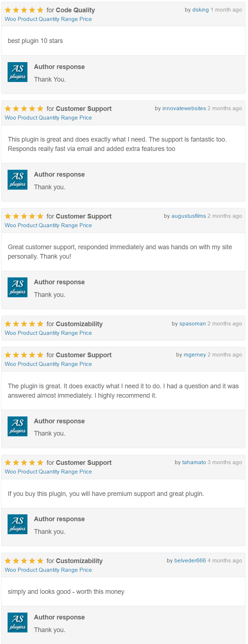This screenshot has height=644, width=248.
Task: Open tahamato's user profile
Action: [194, 462]
